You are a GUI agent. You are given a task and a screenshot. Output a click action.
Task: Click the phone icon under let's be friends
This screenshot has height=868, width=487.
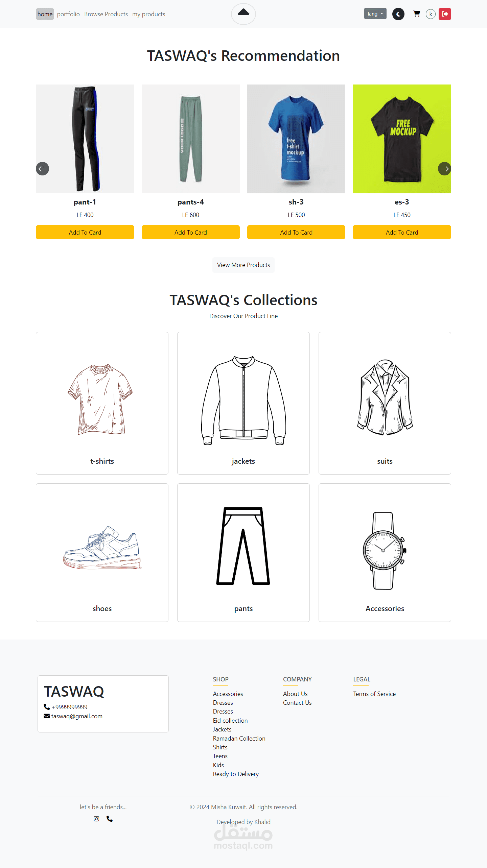(x=110, y=819)
